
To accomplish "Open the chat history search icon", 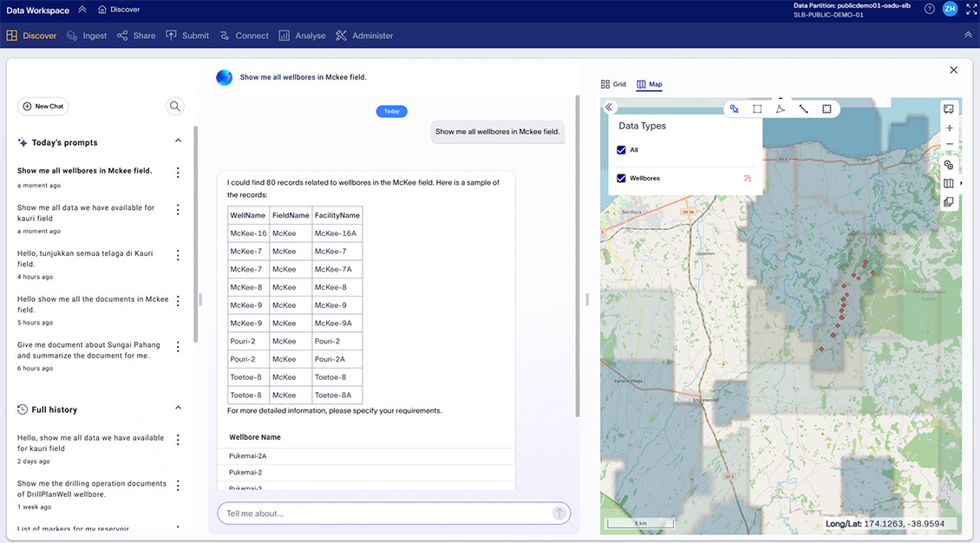I will click(174, 105).
